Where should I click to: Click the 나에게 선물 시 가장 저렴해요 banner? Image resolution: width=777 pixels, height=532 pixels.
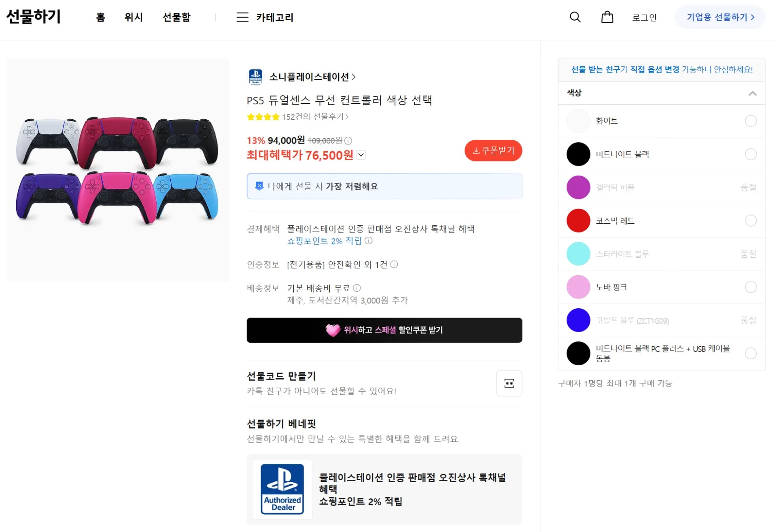point(384,186)
